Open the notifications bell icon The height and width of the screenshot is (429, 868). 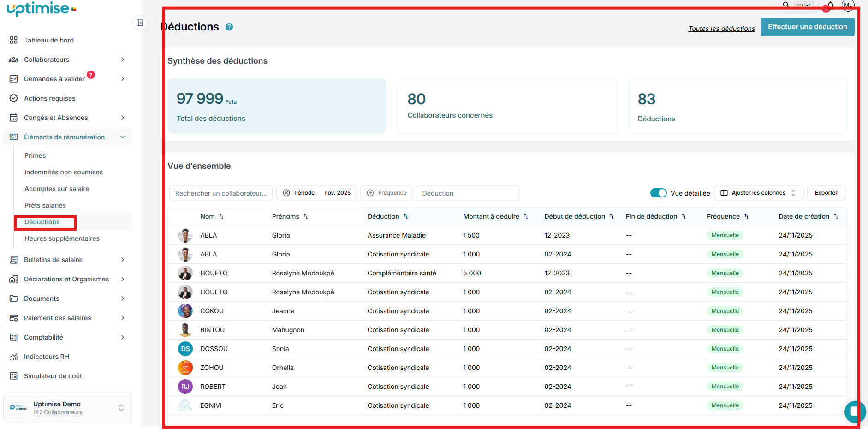click(x=830, y=5)
